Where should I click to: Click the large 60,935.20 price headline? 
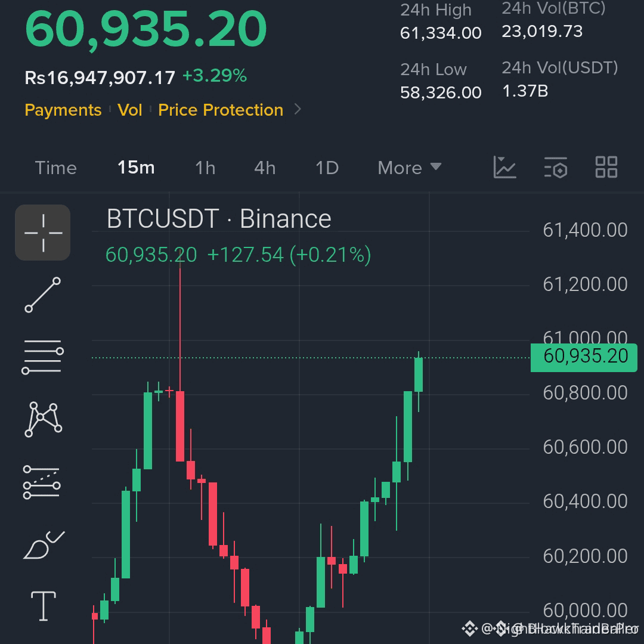click(x=146, y=30)
